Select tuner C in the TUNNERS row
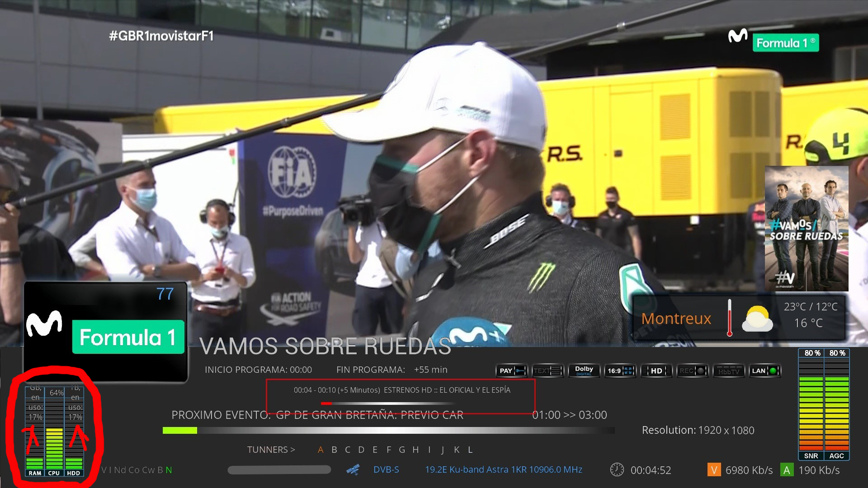Screen dimensions: 868x488 click(348, 450)
